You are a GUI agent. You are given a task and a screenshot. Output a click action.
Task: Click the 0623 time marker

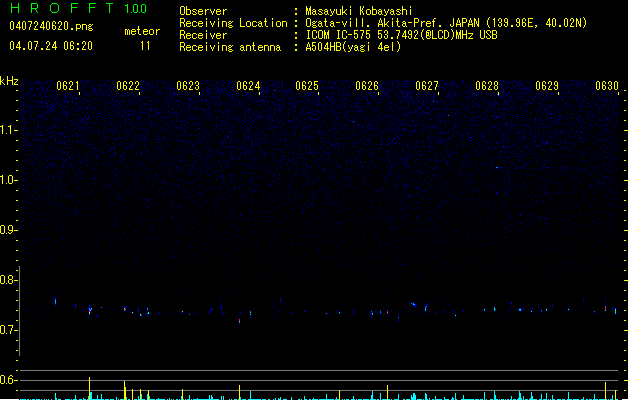coord(188,86)
